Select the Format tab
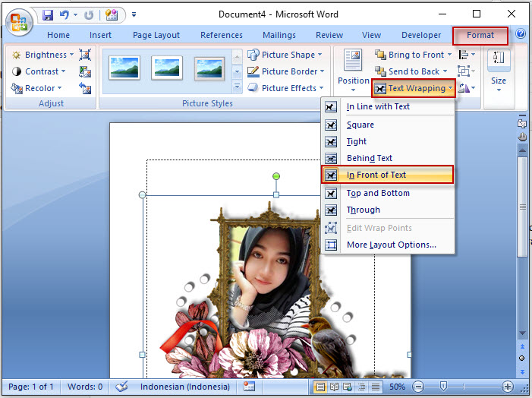 coord(480,35)
